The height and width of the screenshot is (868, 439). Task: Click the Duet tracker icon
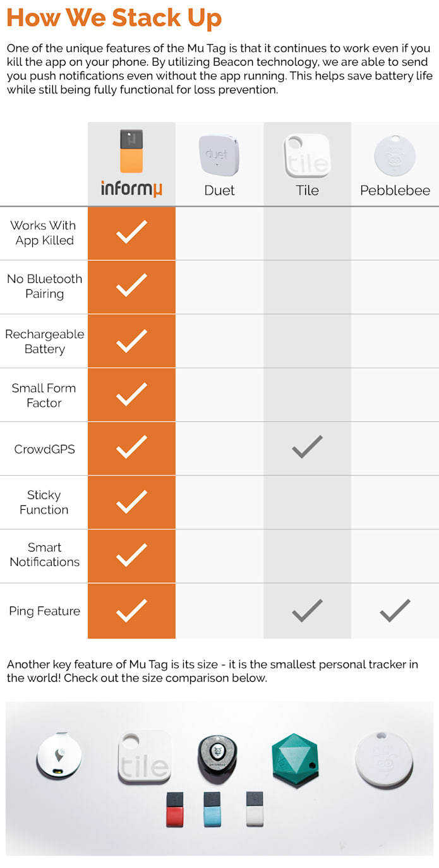[x=219, y=155]
